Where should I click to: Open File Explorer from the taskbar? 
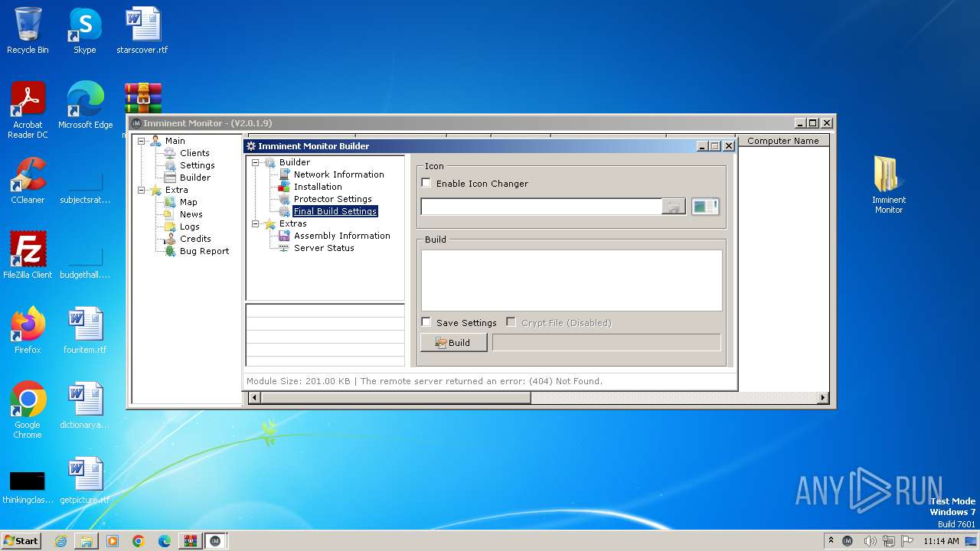(x=87, y=541)
